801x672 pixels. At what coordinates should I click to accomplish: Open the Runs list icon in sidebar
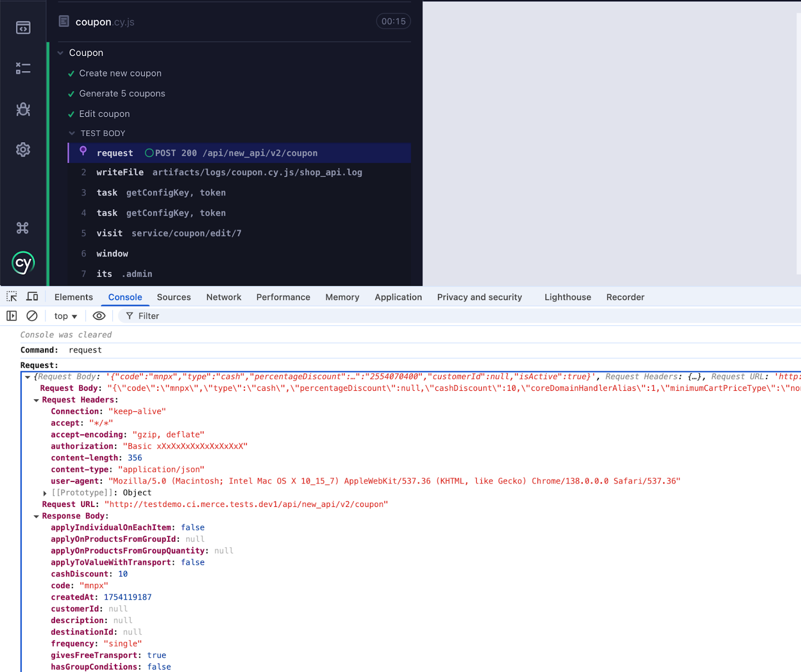(x=23, y=68)
